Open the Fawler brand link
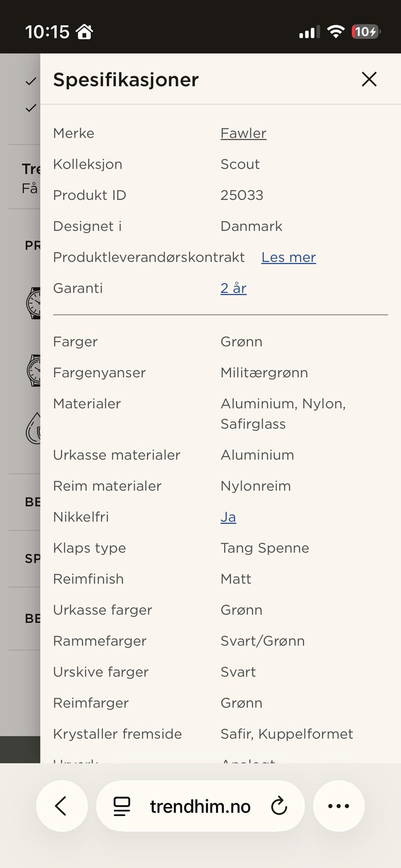401x868 pixels. [x=243, y=133]
